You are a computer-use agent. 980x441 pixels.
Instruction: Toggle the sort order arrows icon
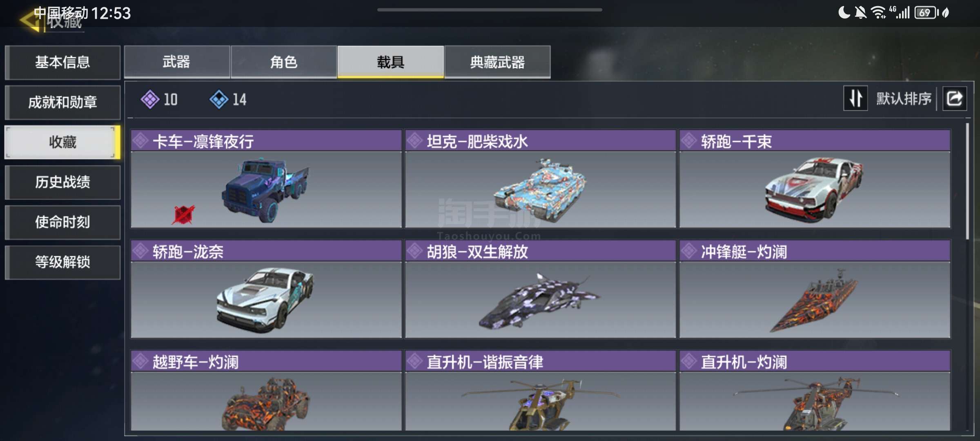click(855, 98)
